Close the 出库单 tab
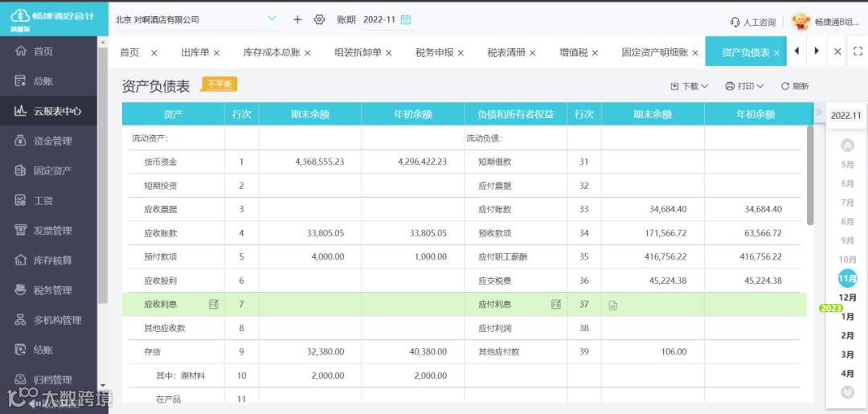 click(x=216, y=52)
